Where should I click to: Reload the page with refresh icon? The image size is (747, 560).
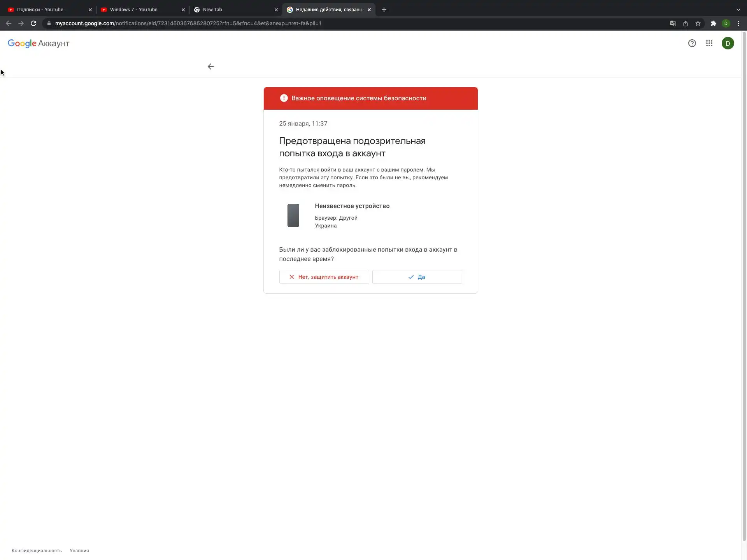tap(33, 23)
